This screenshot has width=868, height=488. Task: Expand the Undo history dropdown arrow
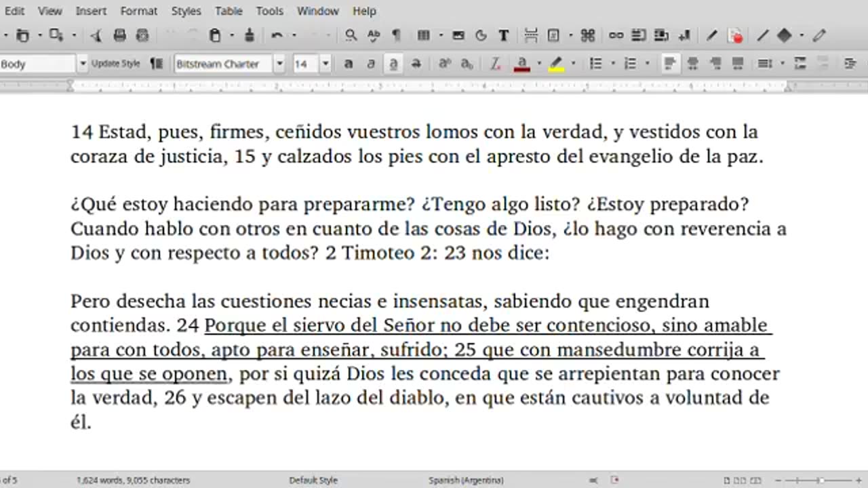[x=294, y=36]
